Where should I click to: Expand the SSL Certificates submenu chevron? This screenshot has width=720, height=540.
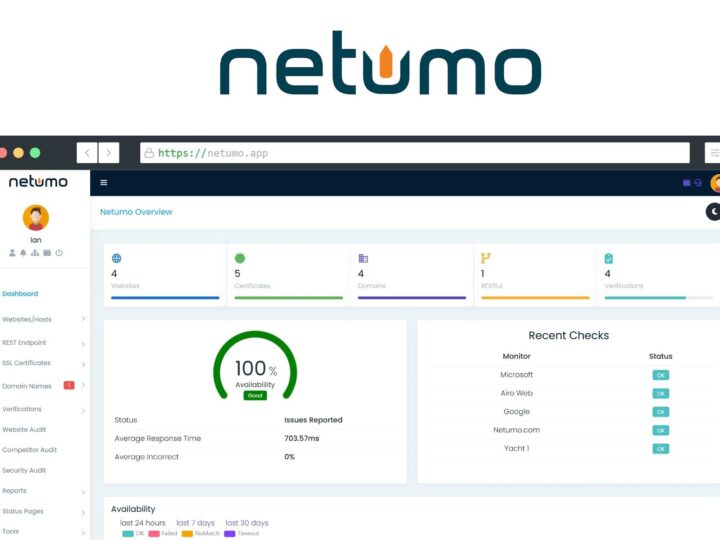(83, 365)
